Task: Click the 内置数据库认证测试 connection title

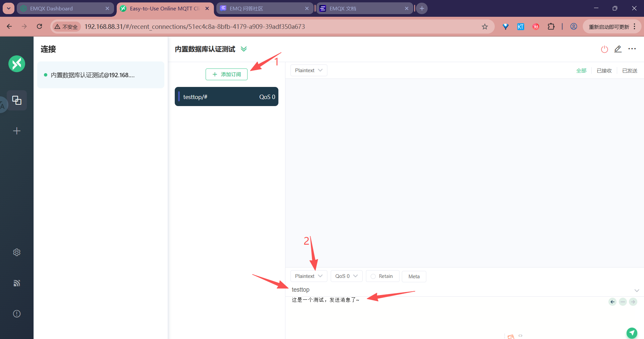Action: click(x=205, y=49)
